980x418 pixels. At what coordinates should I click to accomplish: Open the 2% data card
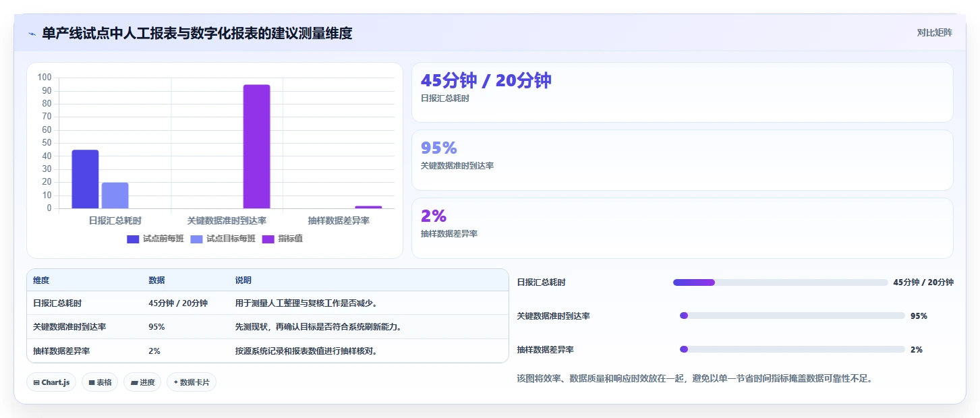(x=682, y=228)
